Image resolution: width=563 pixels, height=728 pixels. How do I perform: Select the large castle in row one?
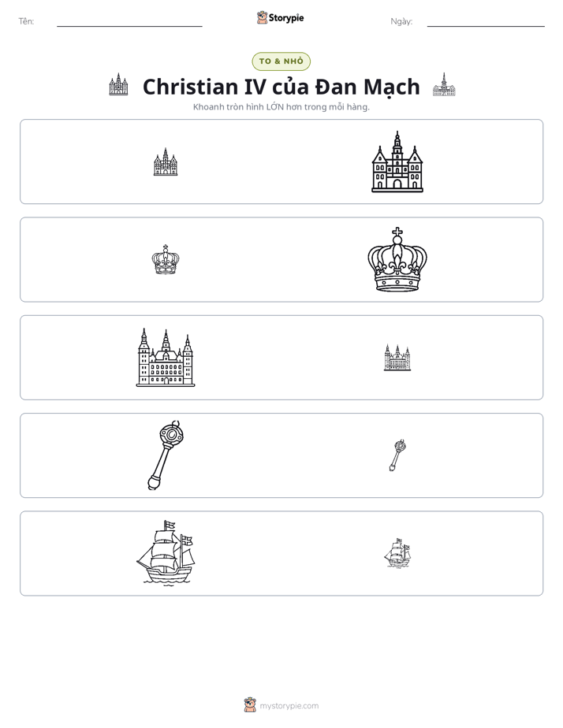click(397, 162)
